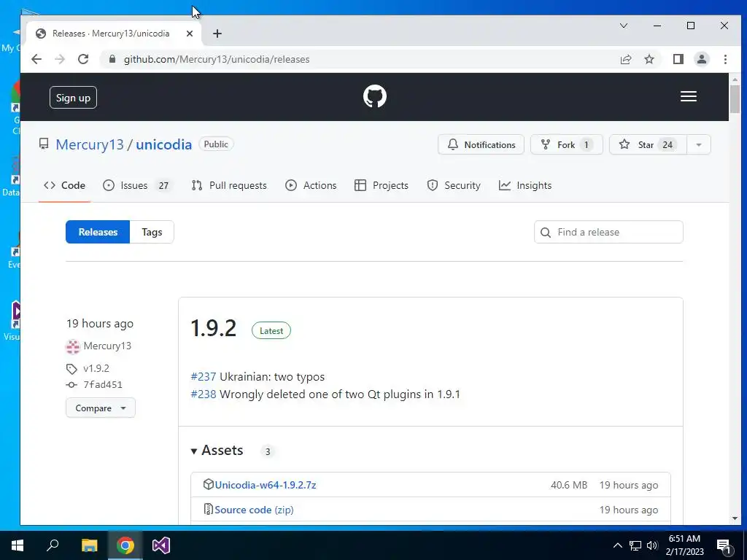Open the Security tab

click(454, 185)
